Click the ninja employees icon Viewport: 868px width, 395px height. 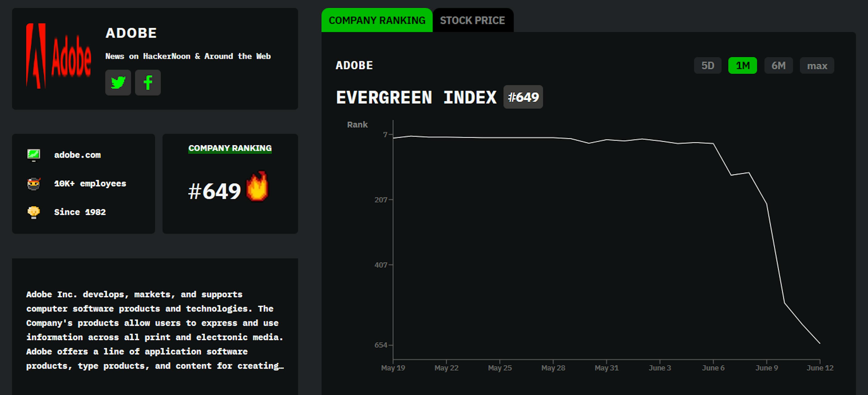point(34,184)
